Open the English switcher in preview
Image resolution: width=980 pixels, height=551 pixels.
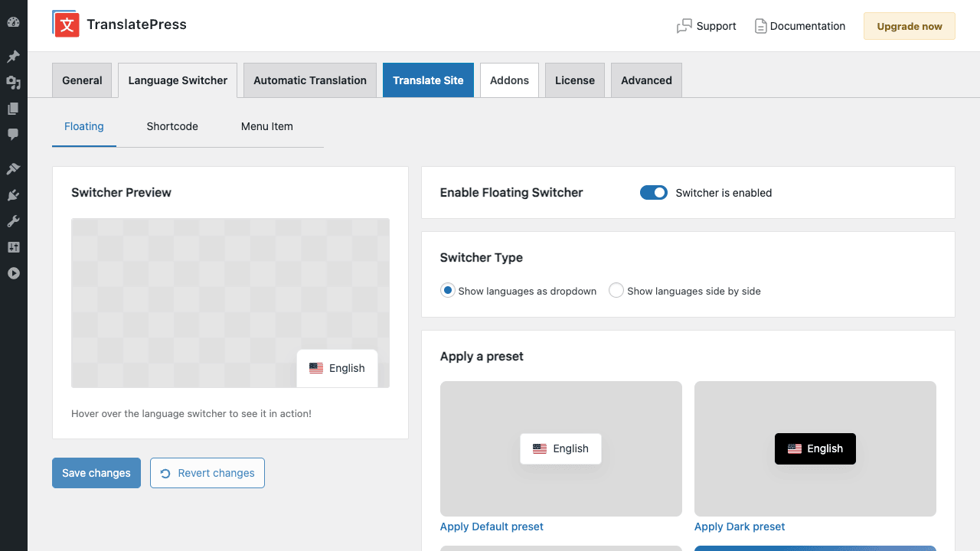337,368
